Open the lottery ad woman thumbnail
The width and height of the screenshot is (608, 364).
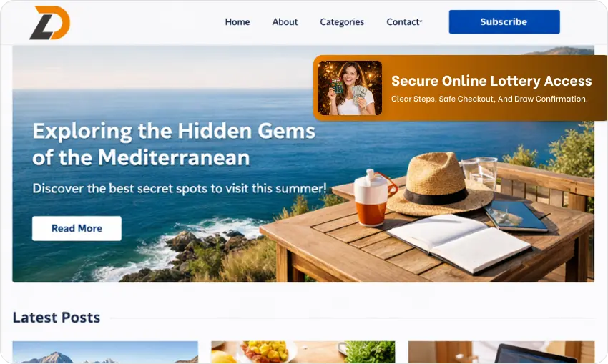point(350,88)
